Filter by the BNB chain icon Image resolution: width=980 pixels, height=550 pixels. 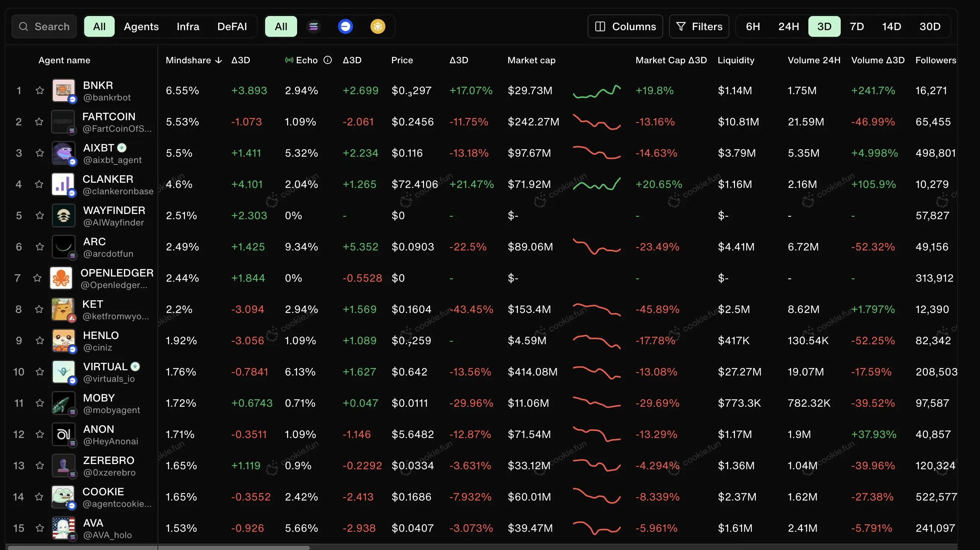click(378, 26)
